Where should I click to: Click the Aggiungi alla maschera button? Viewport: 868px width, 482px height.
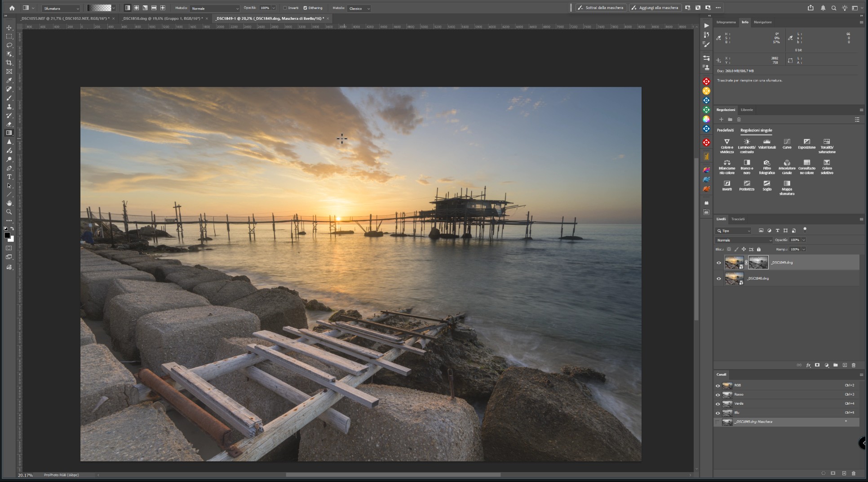click(655, 8)
